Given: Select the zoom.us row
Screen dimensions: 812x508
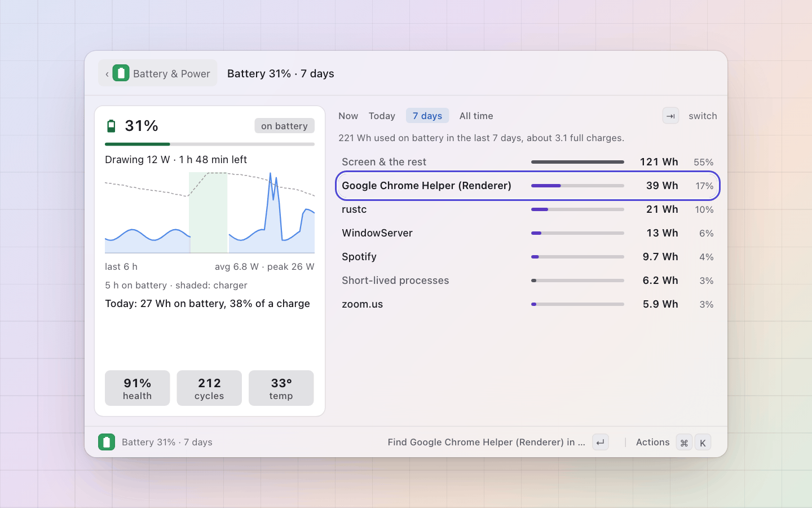Looking at the screenshot, I should click(528, 304).
